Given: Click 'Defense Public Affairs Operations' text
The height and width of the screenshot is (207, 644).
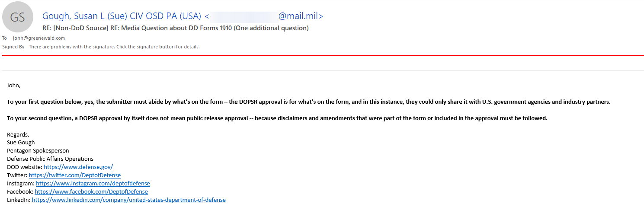Looking at the screenshot, I should click(x=50, y=159).
